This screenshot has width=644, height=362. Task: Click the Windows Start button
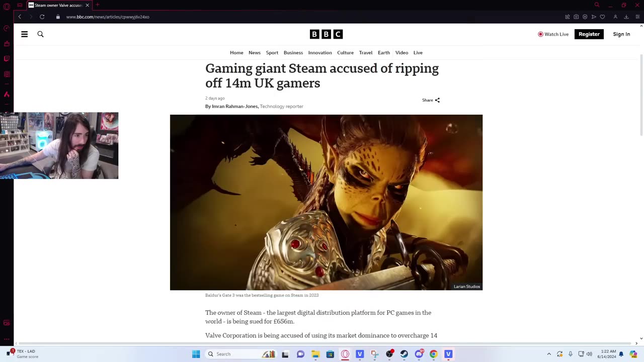click(196, 354)
